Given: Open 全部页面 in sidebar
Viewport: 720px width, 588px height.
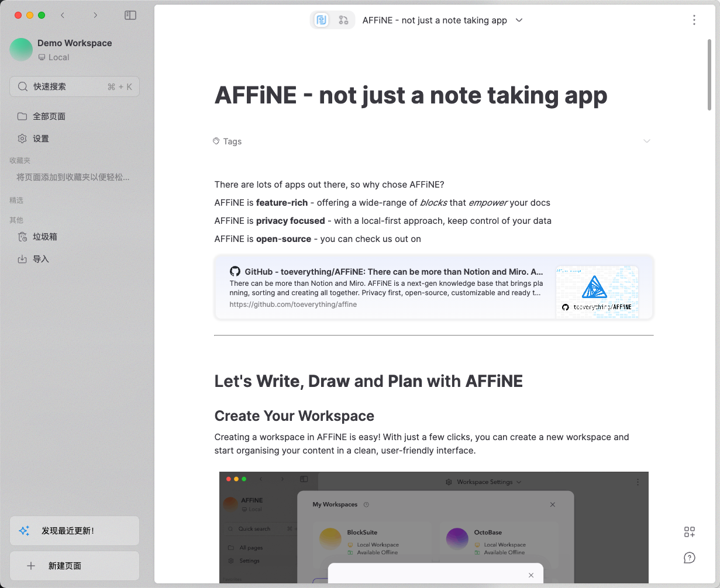Looking at the screenshot, I should click(74, 116).
